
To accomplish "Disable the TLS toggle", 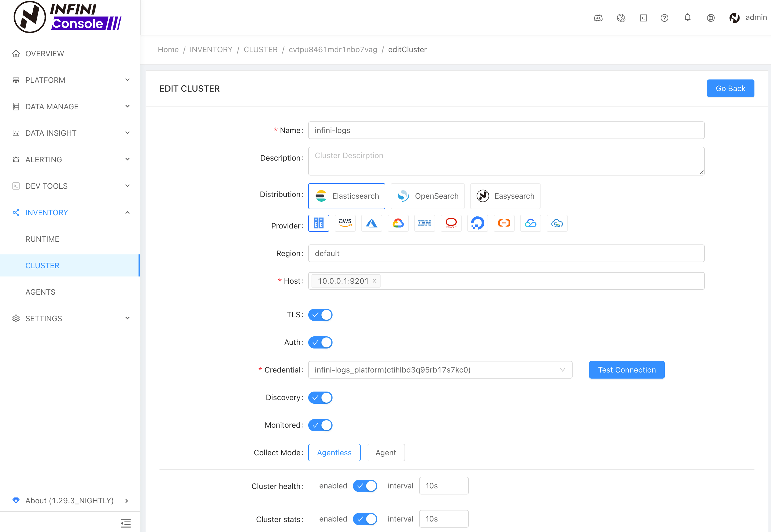I will coord(320,315).
